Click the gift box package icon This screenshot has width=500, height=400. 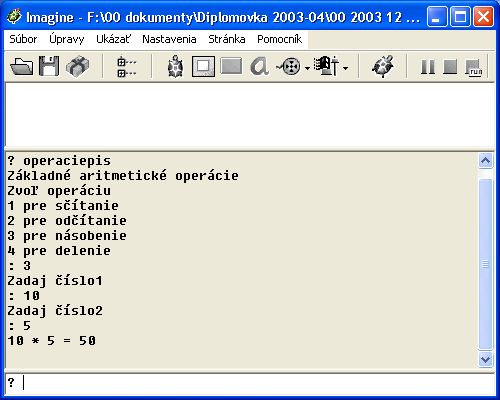point(77,66)
